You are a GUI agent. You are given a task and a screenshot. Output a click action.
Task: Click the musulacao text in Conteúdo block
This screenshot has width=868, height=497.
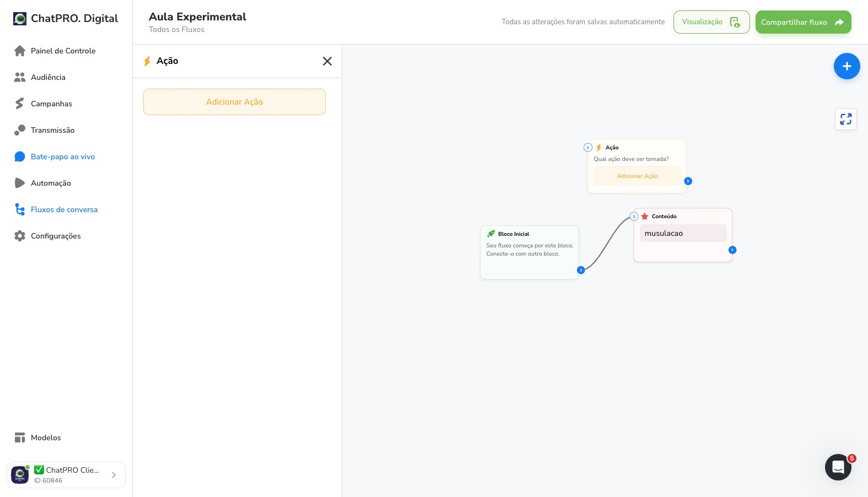coord(664,233)
